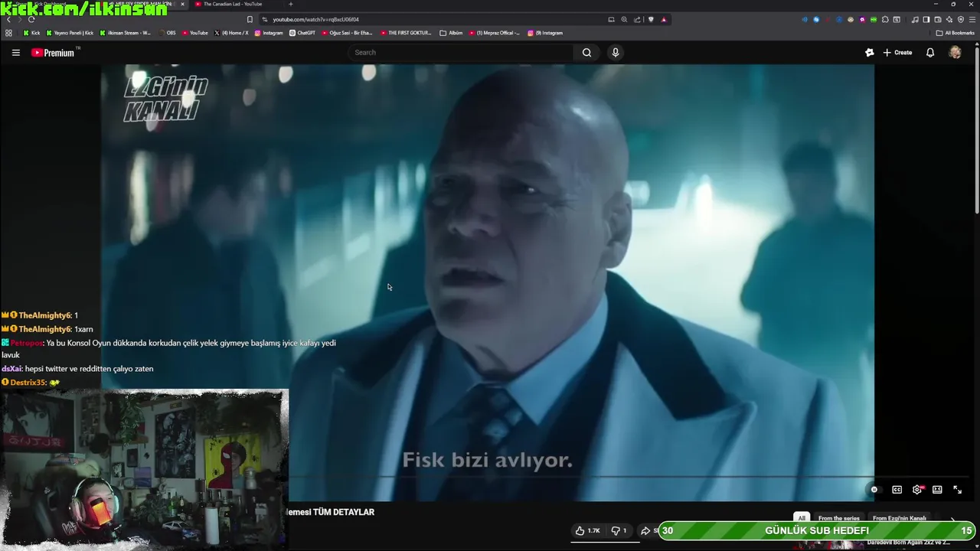The width and height of the screenshot is (980, 551).
Task: Toggle the autoplay switch in player
Action: pos(874,490)
